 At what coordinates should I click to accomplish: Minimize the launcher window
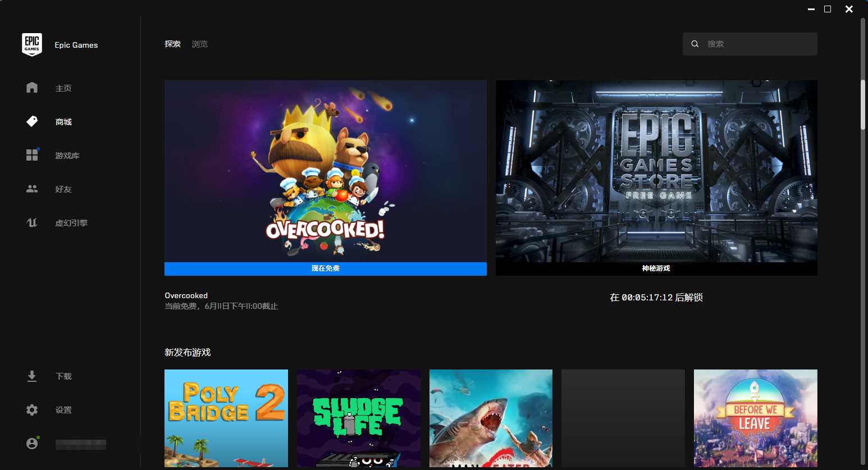pyautogui.click(x=811, y=9)
